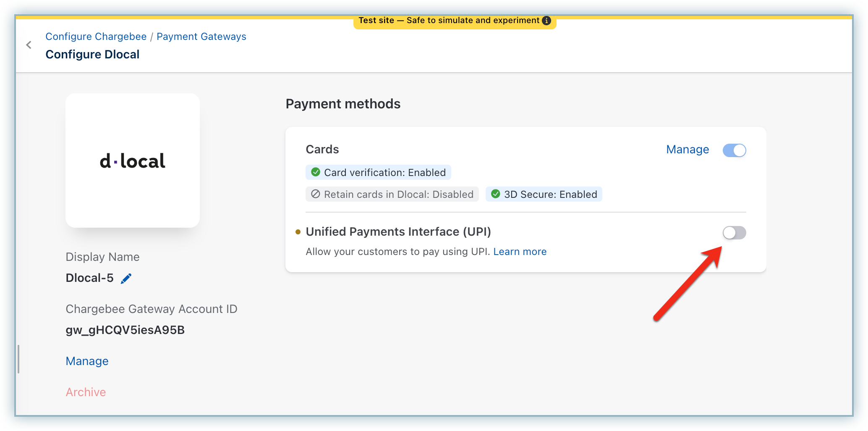Disable the Cards payment method toggle
Screen dimensions: 868x431
(734, 150)
